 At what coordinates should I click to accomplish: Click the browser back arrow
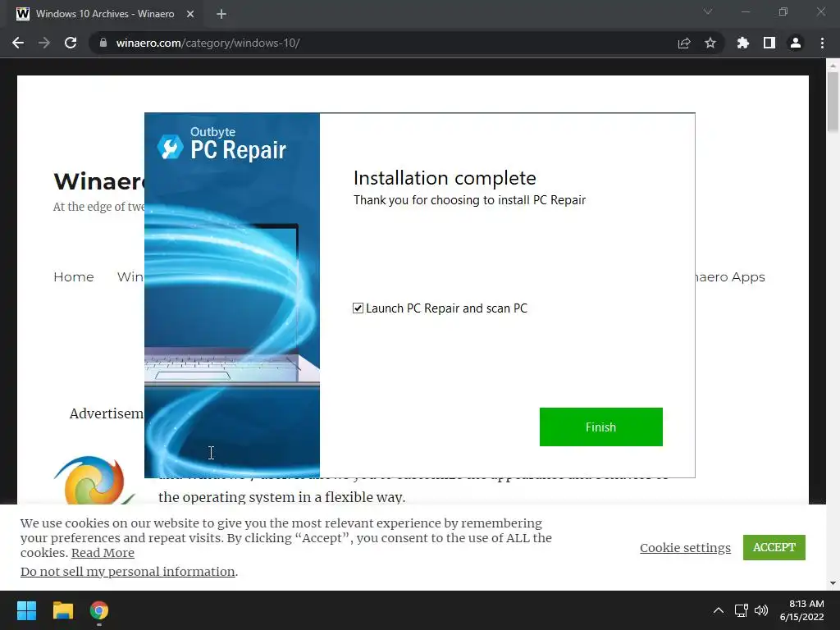[18, 43]
